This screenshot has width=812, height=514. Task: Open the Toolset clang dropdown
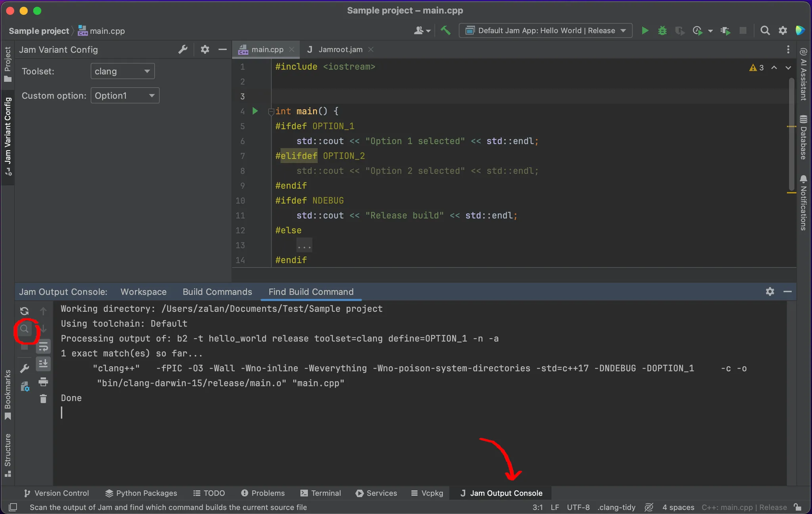pyautogui.click(x=123, y=71)
